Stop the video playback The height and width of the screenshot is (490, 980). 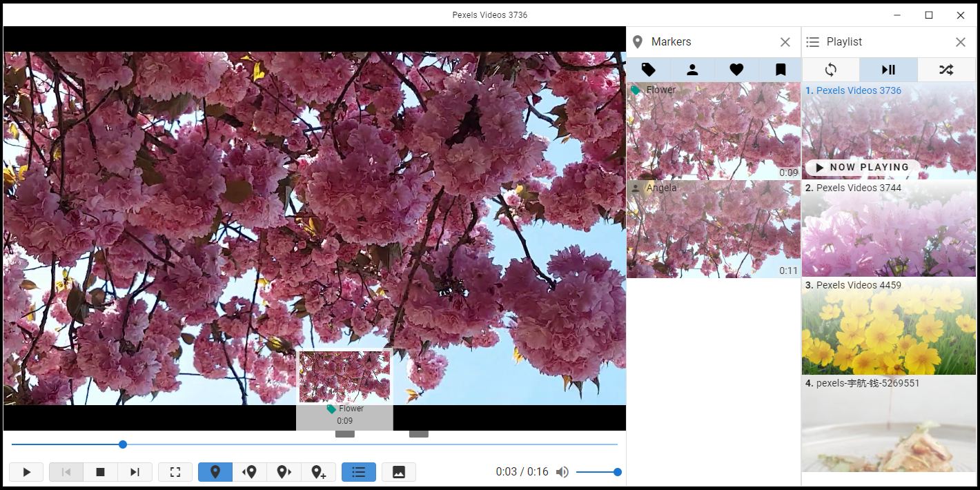click(x=101, y=472)
